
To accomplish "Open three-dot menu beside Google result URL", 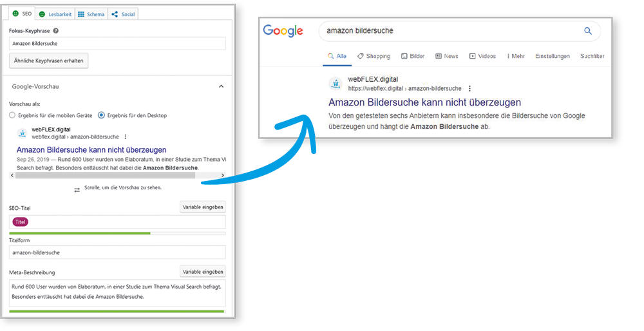I will click(470, 88).
